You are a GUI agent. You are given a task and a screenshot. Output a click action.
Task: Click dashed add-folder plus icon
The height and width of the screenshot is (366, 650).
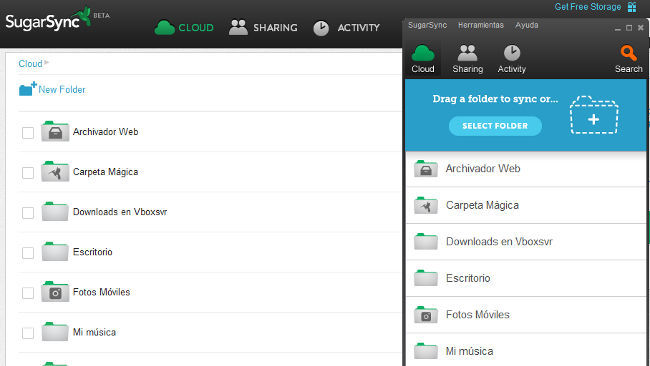(x=594, y=115)
